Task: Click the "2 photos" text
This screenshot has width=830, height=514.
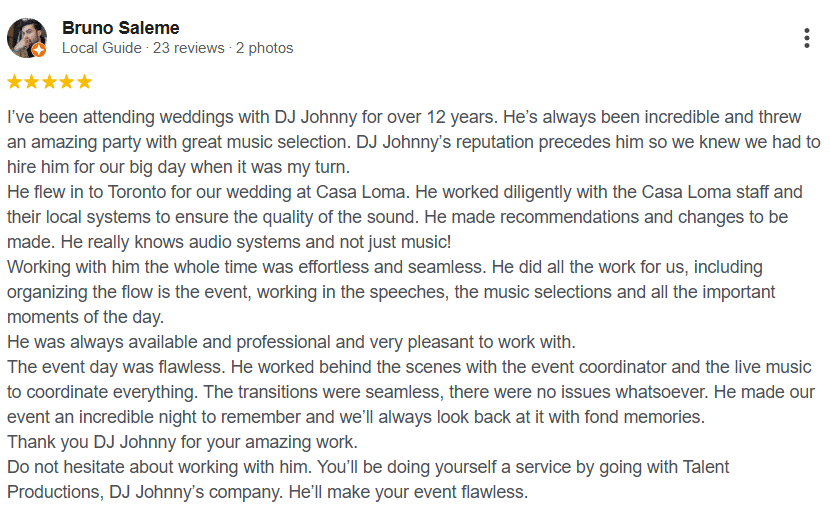Action: coord(264,48)
